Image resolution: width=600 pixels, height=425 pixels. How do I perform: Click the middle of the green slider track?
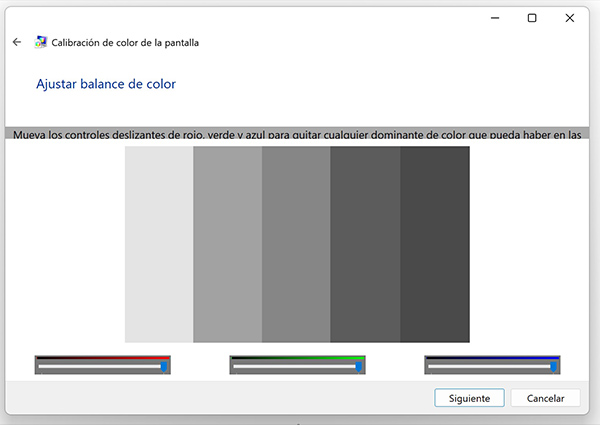[297, 367]
